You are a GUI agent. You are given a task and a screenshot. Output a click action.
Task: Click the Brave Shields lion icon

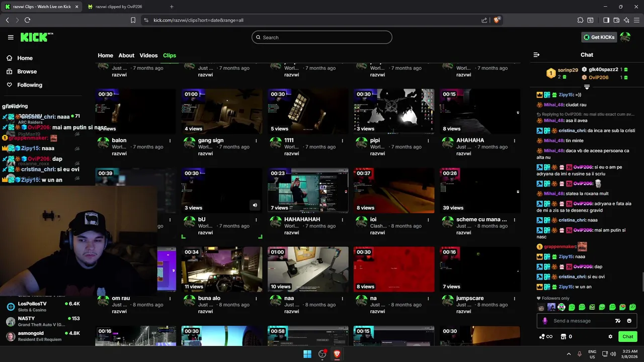497,20
